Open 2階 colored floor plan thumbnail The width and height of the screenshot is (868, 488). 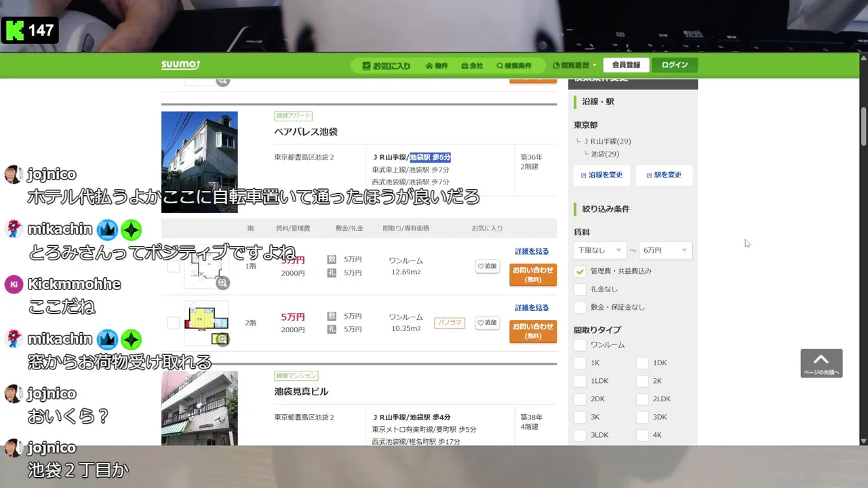[x=205, y=323]
